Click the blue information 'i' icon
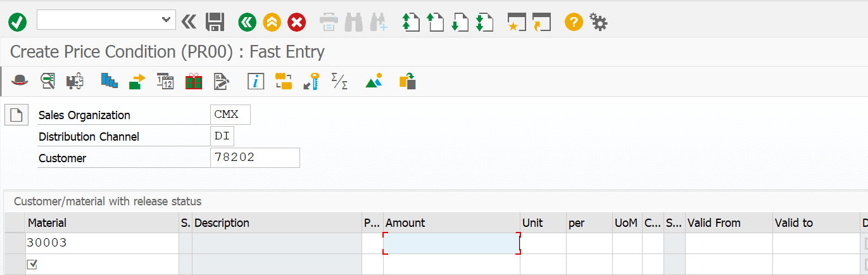 click(256, 81)
